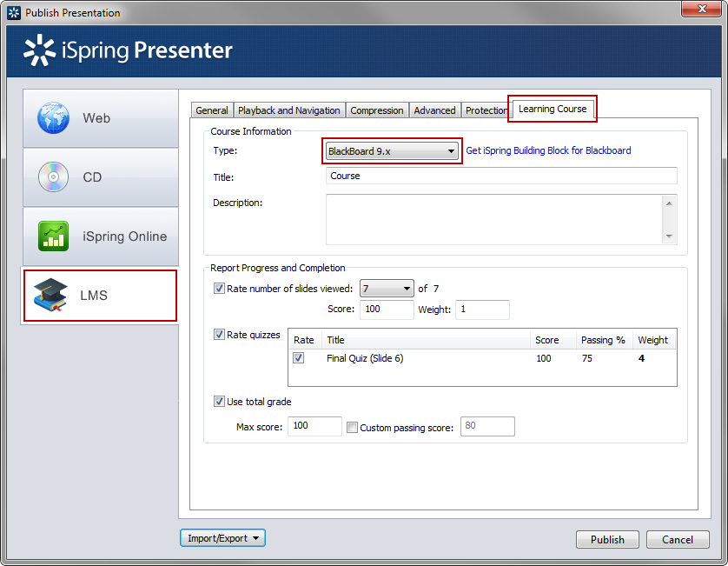The height and width of the screenshot is (566, 728).
Task: Toggle the Rate quizzes checkbox
Action: [x=219, y=335]
